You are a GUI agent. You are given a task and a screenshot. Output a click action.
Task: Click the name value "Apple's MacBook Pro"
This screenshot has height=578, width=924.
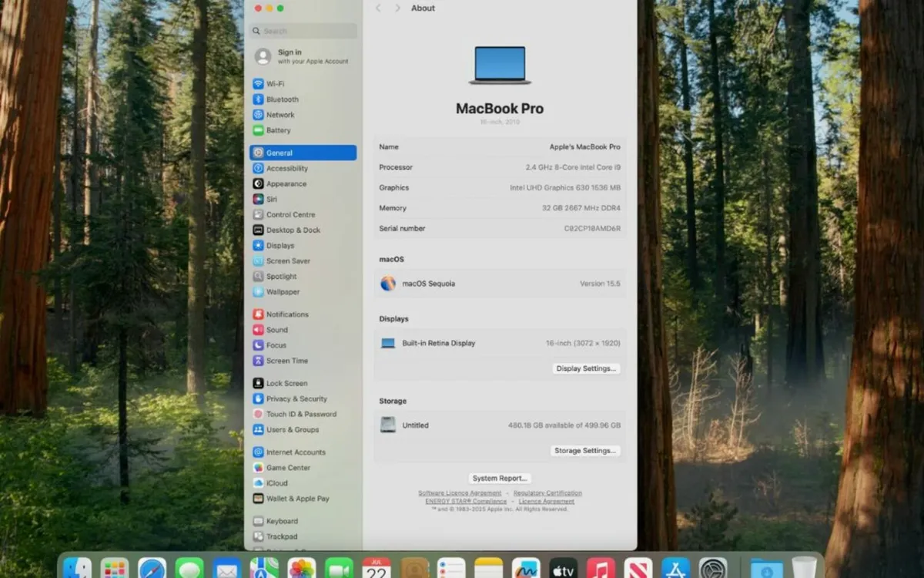(x=584, y=146)
